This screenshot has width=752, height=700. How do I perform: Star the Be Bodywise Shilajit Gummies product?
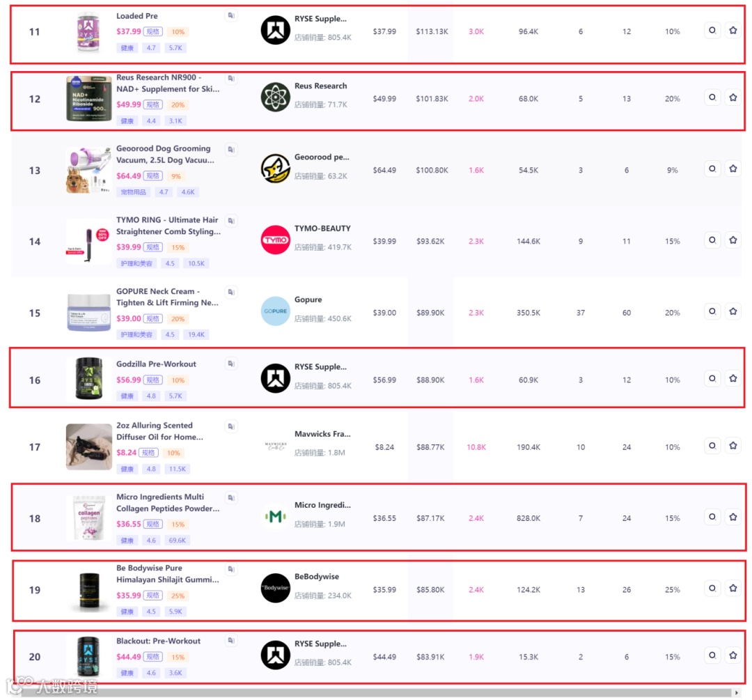733,589
